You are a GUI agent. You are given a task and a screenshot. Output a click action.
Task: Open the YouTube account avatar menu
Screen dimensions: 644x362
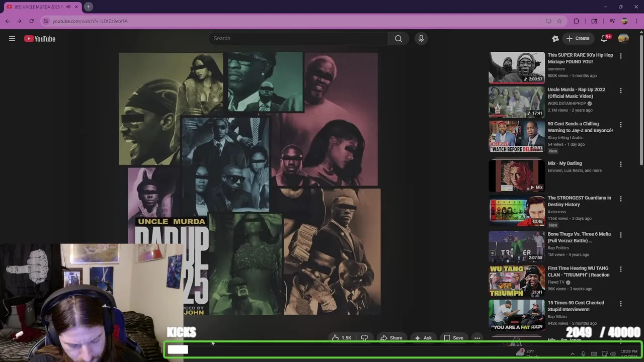(x=623, y=39)
